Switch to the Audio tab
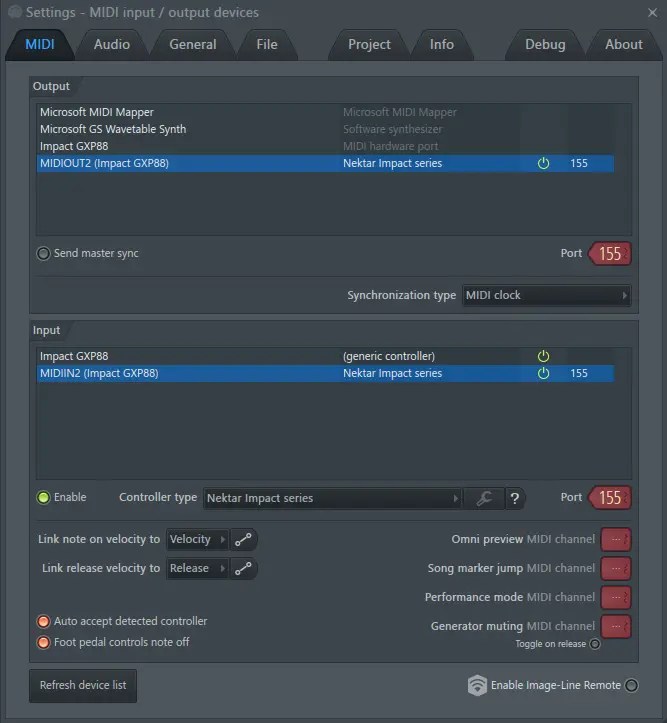Image resolution: width=667 pixels, height=723 pixels. coord(112,44)
